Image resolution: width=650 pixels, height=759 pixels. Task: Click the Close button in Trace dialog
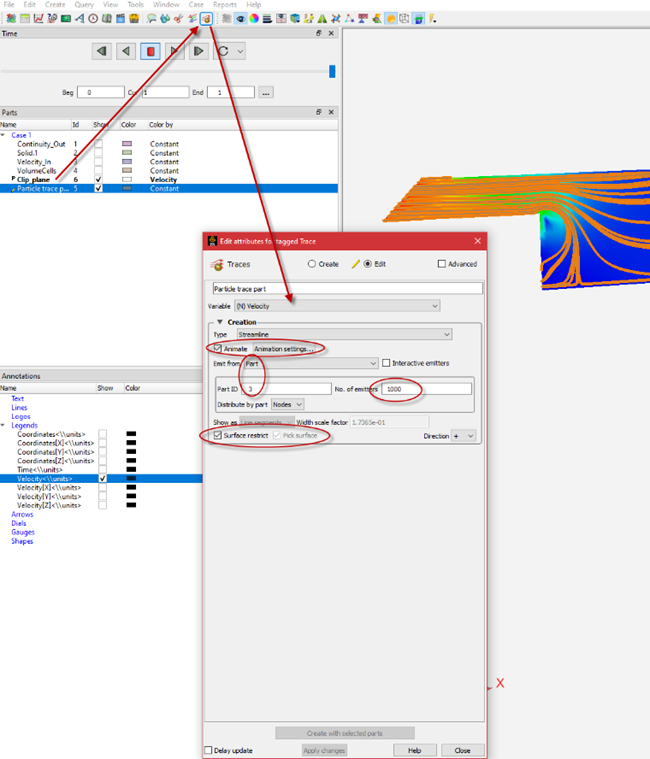[x=463, y=750]
